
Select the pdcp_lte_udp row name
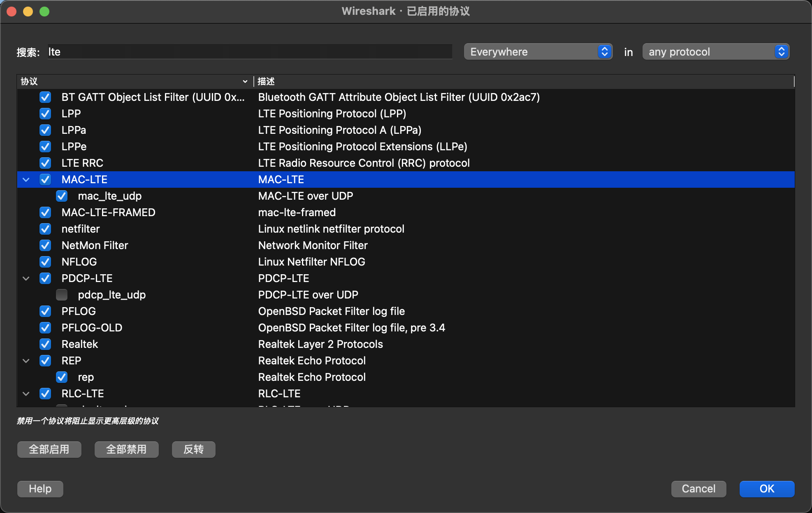point(112,295)
